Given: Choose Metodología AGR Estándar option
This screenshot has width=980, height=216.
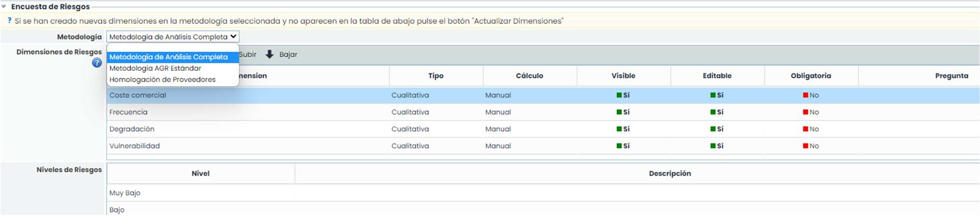Looking at the screenshot, I should point(155,68).
